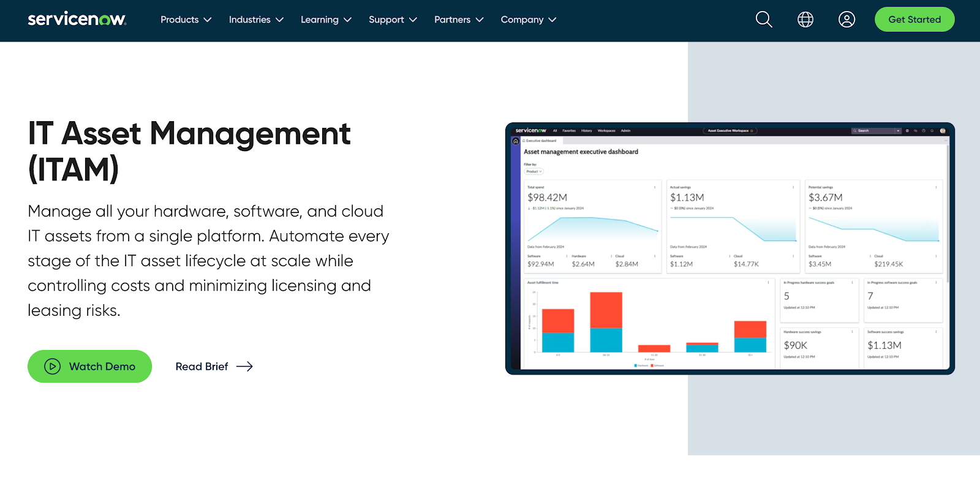Click the user account profile icon
Screen dimensions: 980x500
tap(846, 20)
